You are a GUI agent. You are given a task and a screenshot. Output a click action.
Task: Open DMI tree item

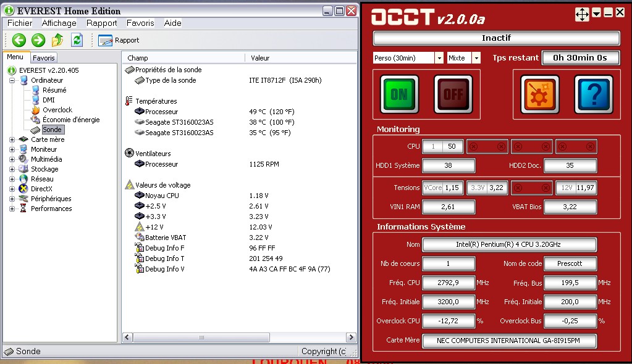click(48, 100)
